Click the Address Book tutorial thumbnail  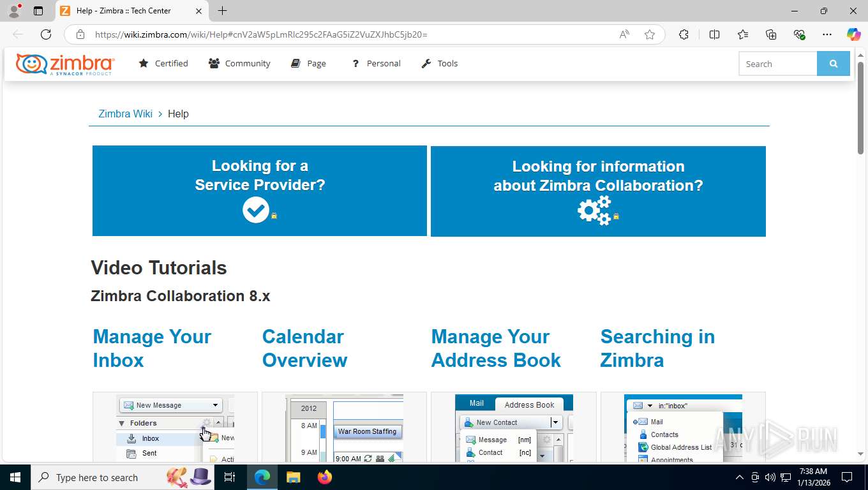click(514, 427)
